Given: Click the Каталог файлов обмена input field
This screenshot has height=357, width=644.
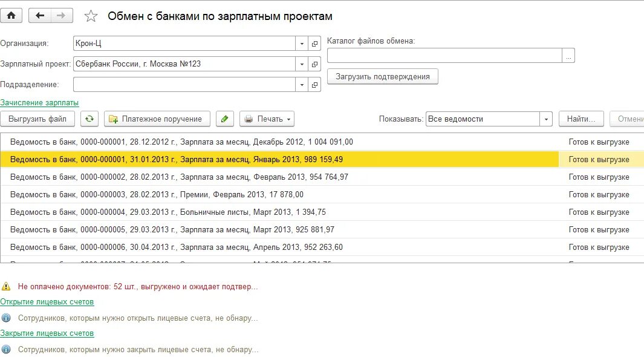Looking at the screenshot, I should [445, 56].
